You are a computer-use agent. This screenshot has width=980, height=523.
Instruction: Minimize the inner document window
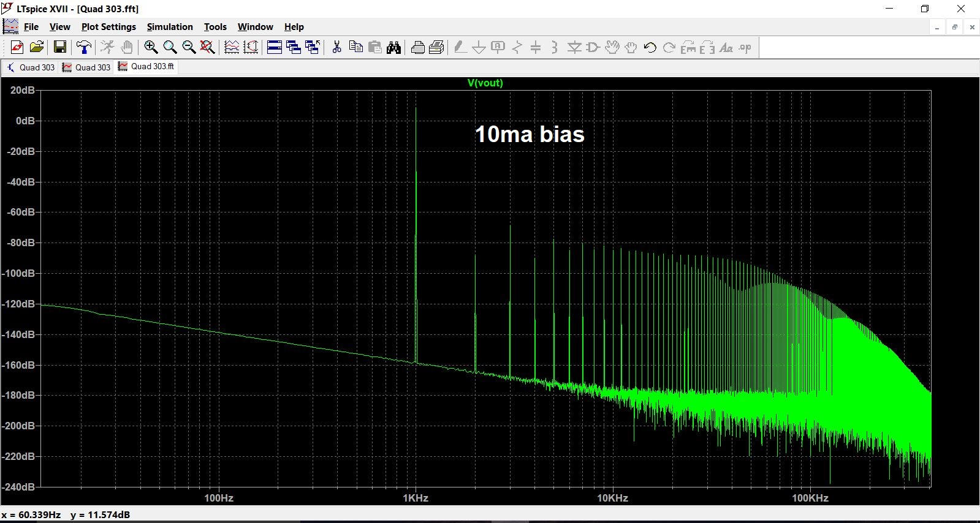pyautogui.click(x=937, y=28)
